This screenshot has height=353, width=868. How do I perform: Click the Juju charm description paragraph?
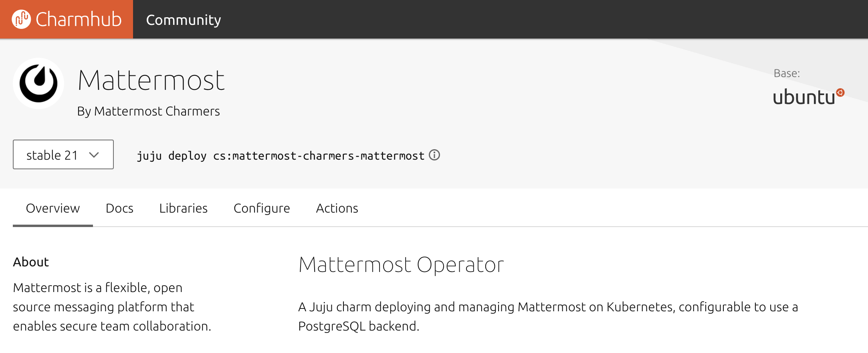point(548,316)
